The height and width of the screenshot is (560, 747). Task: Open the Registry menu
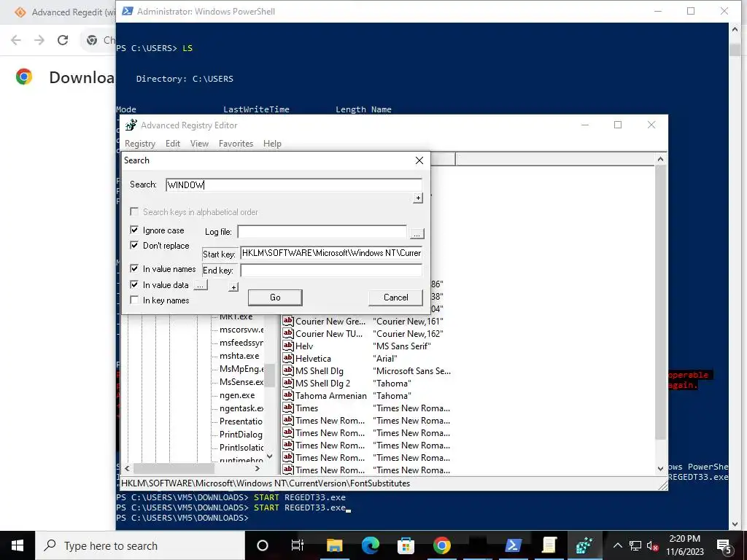coord(140,144)
